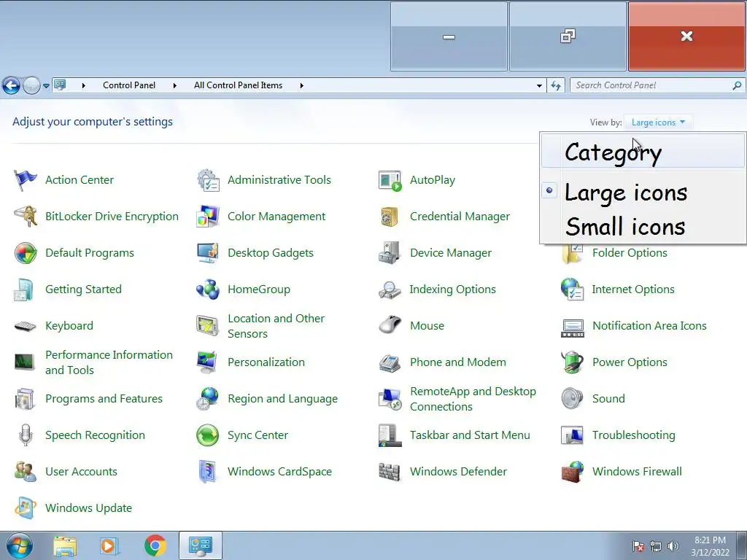This screenshot has width=747, height=560.
Task: Open BitLocker Drive Encryption keys icon
Action: coord(25,216)
